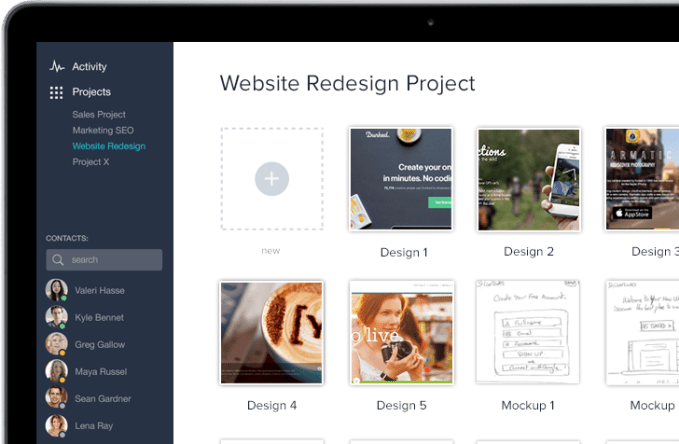This screenshot has height=444, width=679.
Task: Open the Design 3 thumbnail
Action: pos(642,179)
